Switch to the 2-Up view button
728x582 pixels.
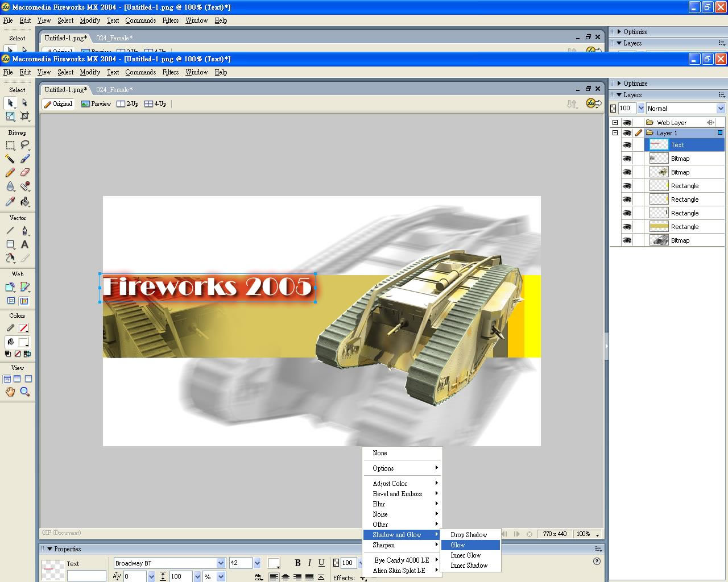coord(127,104)
